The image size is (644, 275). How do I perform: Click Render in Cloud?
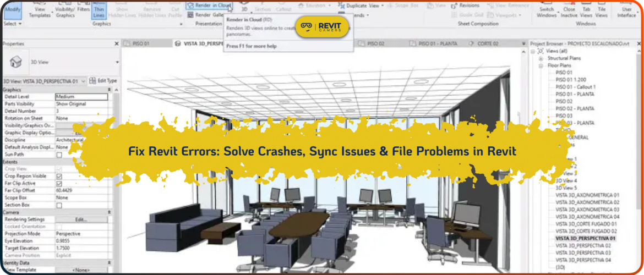click(210, 5)
